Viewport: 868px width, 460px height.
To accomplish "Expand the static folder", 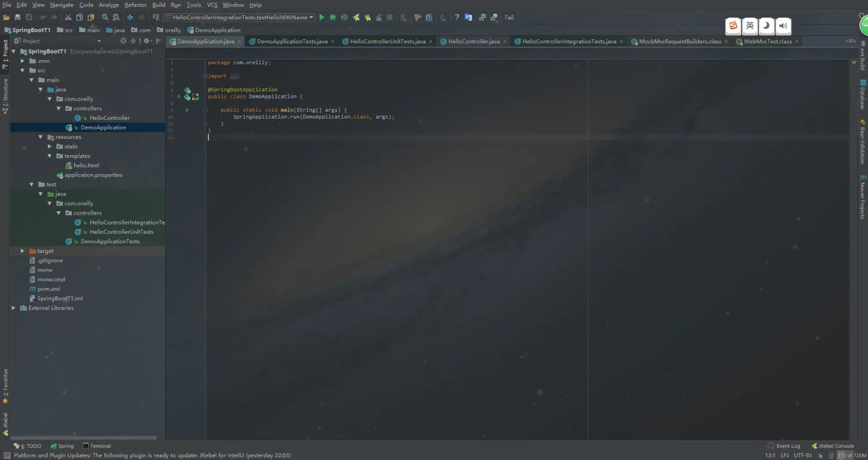I will (50, 146).
